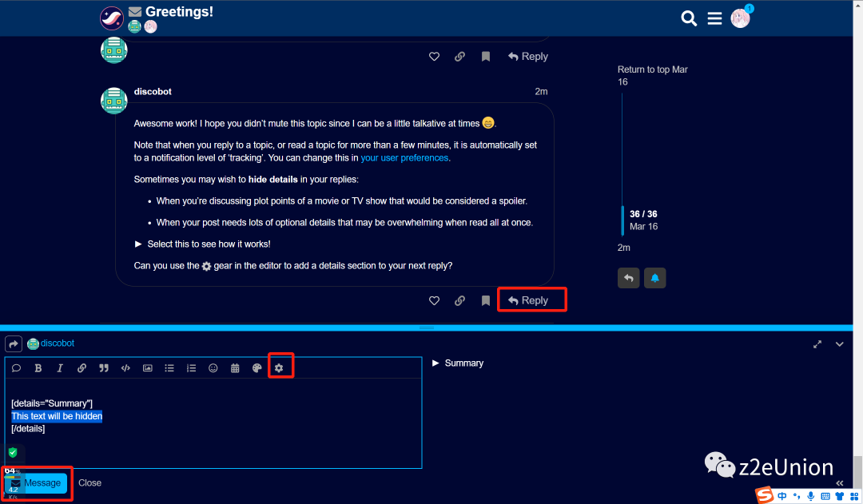Viewport: 863px width, 504px height.
Task: Click the Blockquote icon in editor toolbar
Action: pos(104,368)
